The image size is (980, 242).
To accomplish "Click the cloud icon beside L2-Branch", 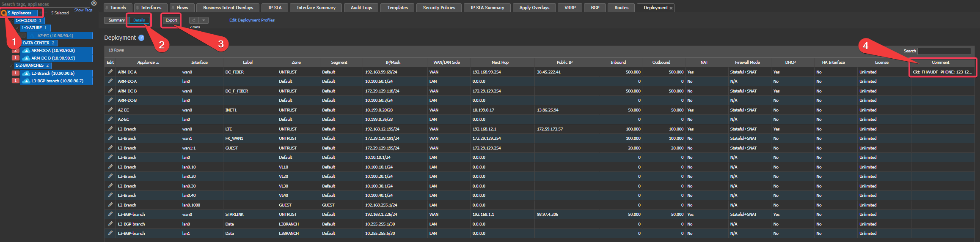I will [26, 73].
